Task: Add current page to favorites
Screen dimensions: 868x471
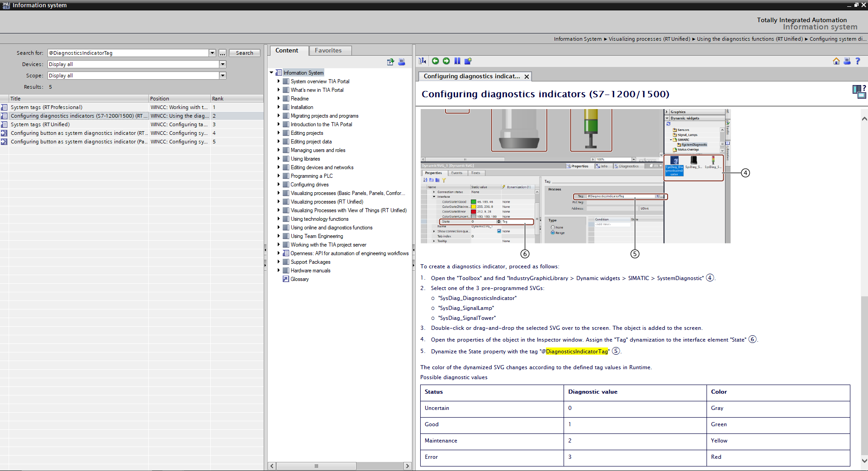Action: coord(457,61)
